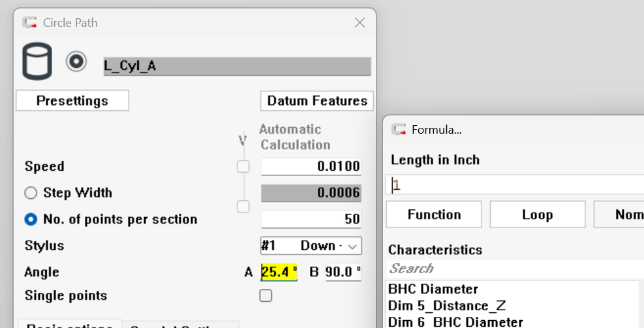The width and height of the screenshot is (644, 328).
Task: Select BHC Diameter in the characteristics list
Action: [x=433, y=289]
